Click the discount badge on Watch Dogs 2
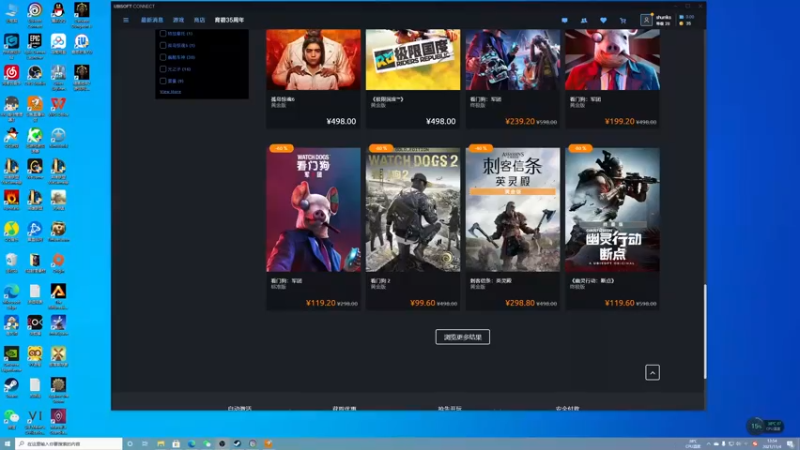 (381, 148)
